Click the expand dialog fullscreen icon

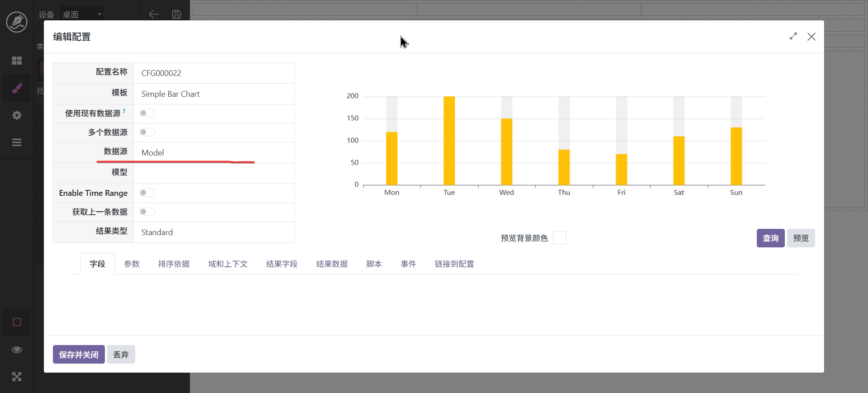coord(793,36)
